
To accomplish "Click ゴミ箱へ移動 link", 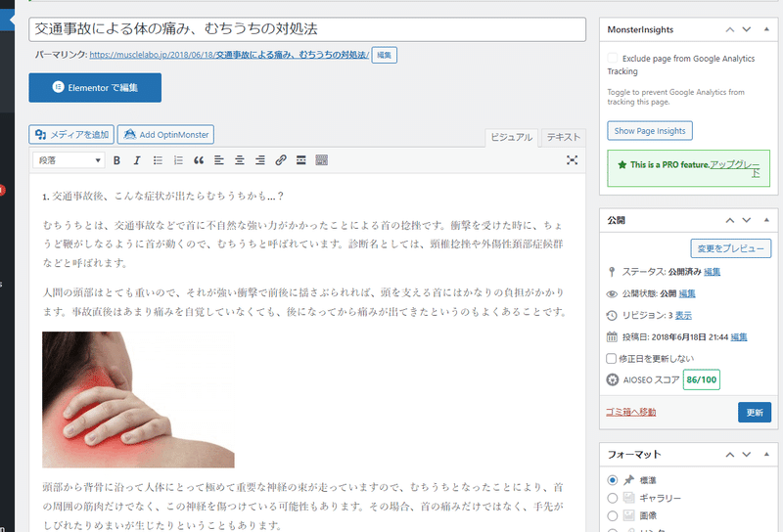I will pos(631,412).
